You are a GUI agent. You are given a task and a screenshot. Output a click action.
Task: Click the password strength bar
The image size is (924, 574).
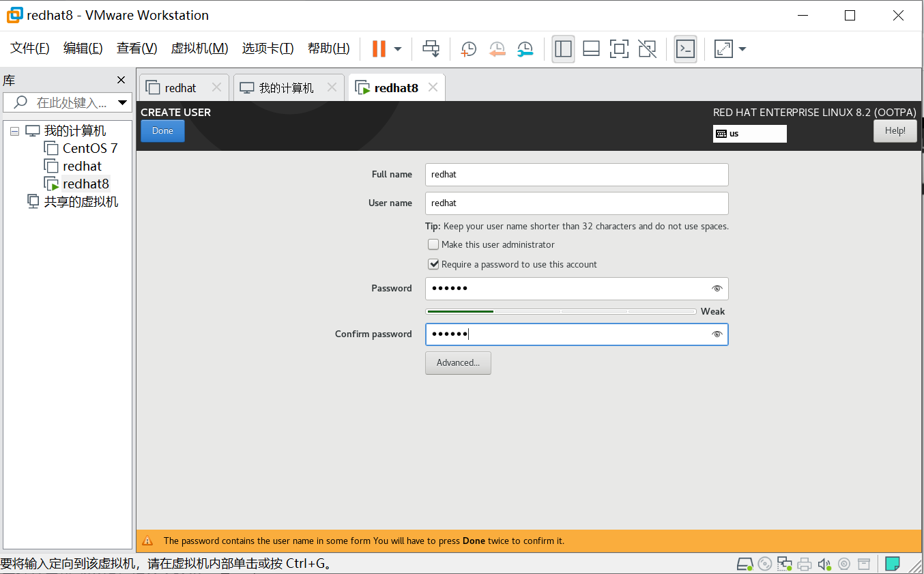coord(561,311)
